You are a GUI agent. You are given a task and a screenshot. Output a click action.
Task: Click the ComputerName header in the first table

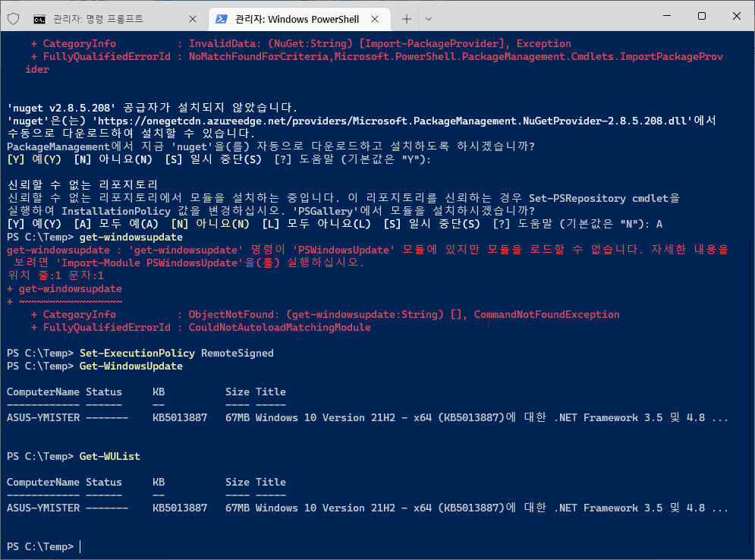[x=43, y=392]
